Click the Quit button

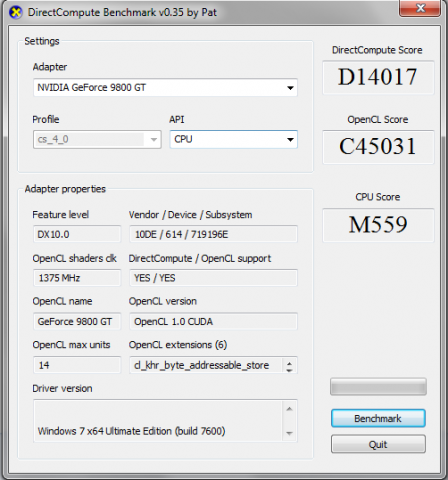(x=378, y=444)
